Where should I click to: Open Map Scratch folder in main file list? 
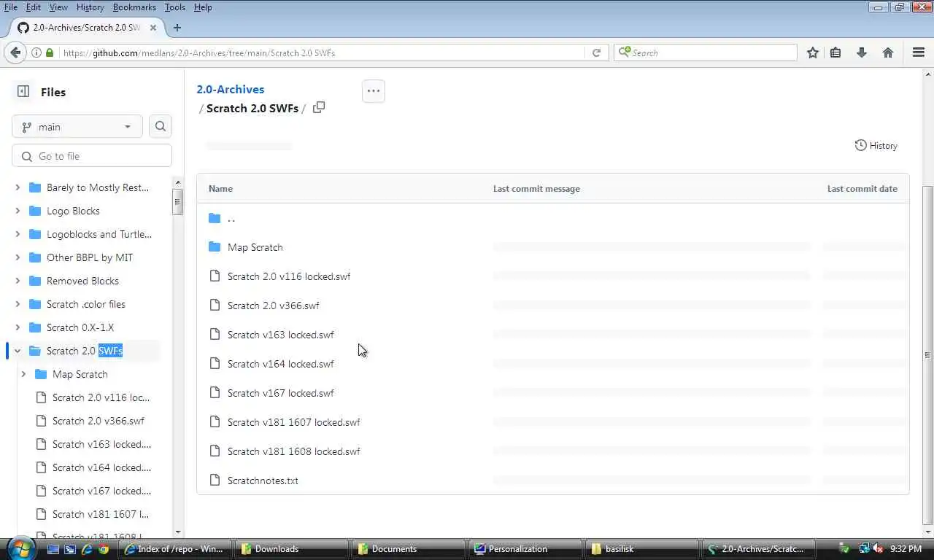point(255,247)
